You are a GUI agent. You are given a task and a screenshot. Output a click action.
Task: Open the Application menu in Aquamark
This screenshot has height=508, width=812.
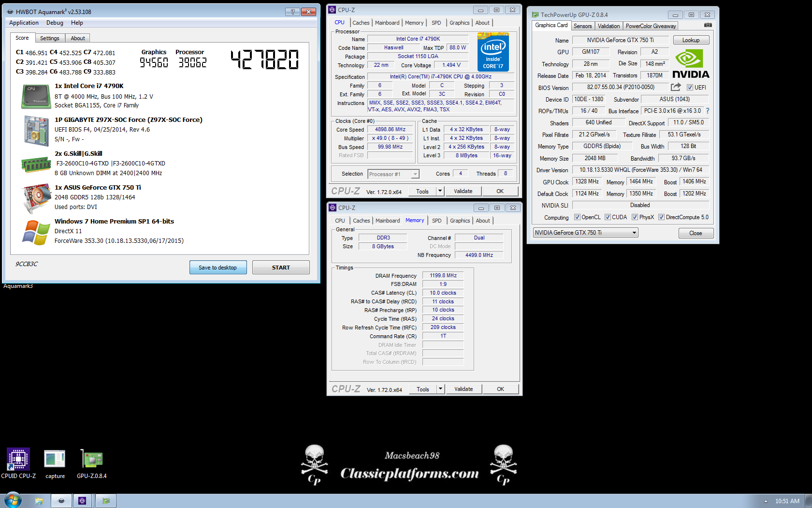coord(24,23)
